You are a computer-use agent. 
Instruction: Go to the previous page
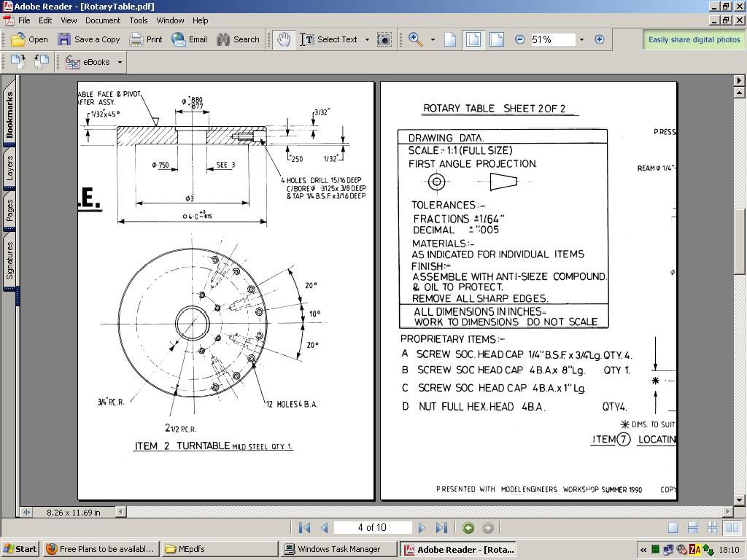(325, 528)
